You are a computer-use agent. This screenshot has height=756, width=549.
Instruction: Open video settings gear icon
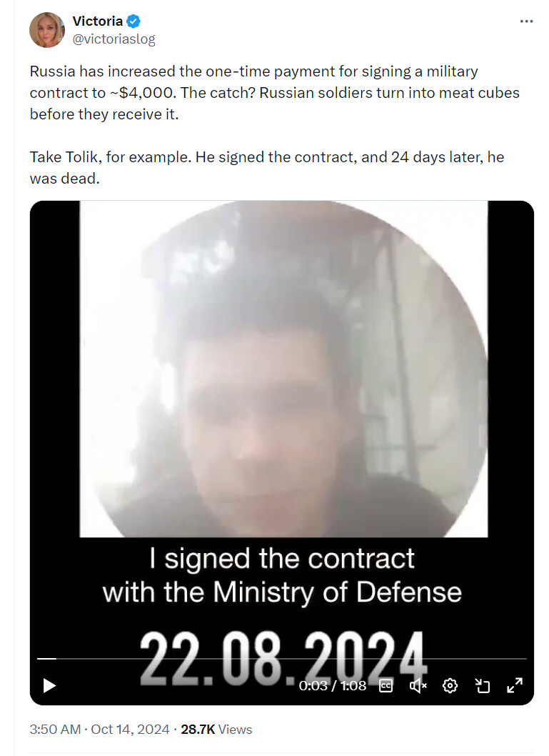(450, 685)
